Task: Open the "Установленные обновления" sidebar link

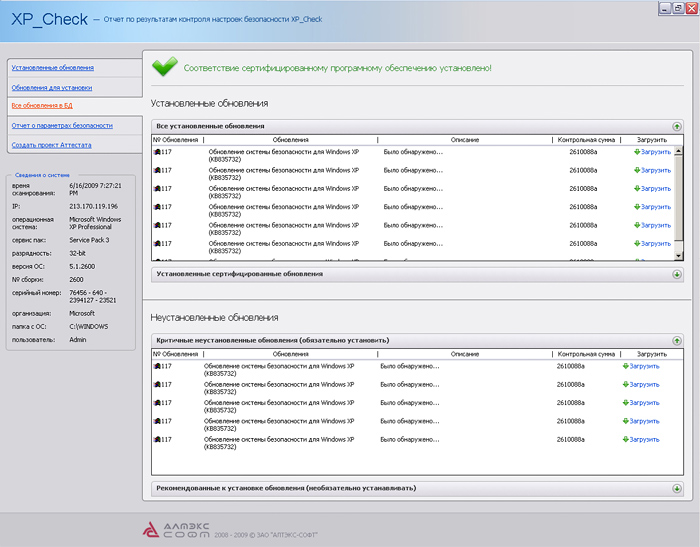Action: tap(53, 67)
